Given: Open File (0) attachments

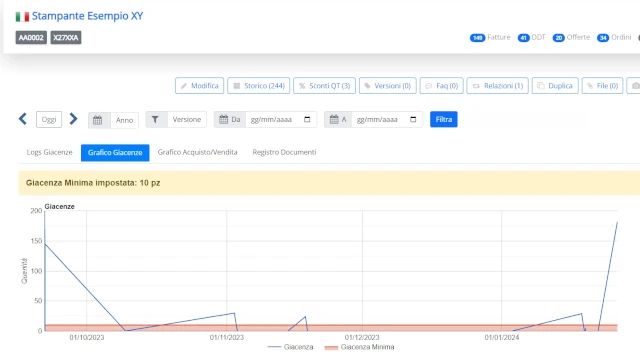Looking at the screenshot, I should (602, 86).
